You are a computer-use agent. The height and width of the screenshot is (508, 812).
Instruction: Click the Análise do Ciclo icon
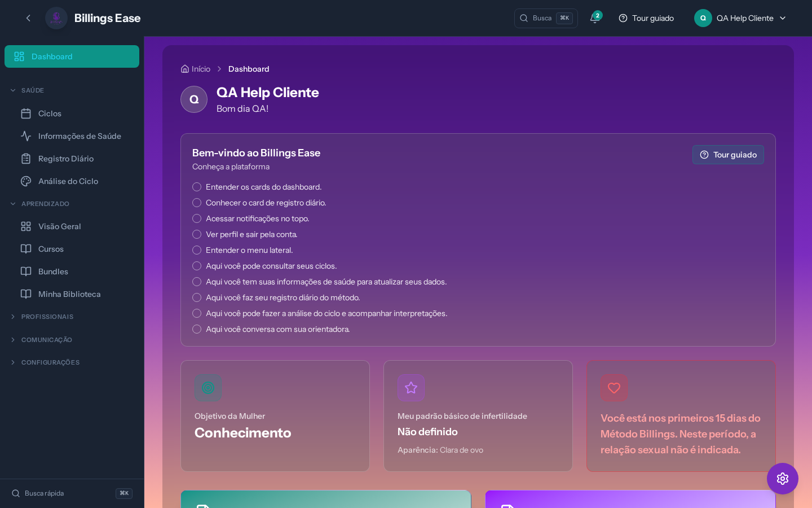tap(26, 181)
